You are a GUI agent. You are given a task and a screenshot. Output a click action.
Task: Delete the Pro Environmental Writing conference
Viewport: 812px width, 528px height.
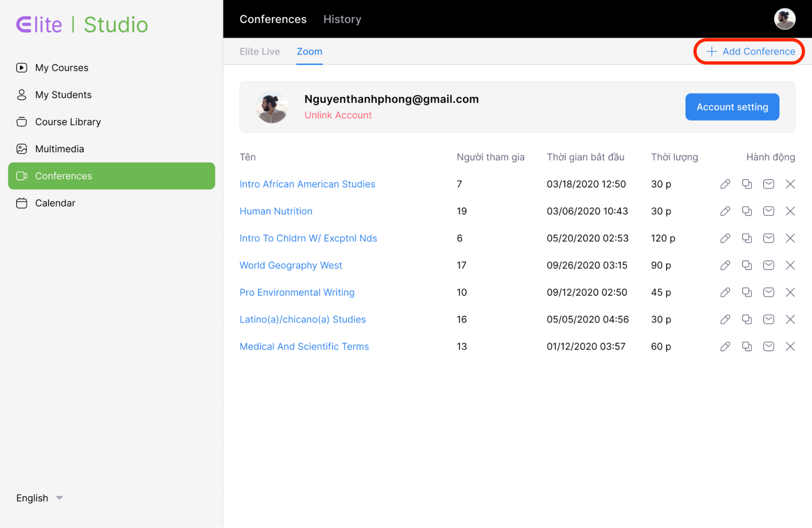coord(790,292)
